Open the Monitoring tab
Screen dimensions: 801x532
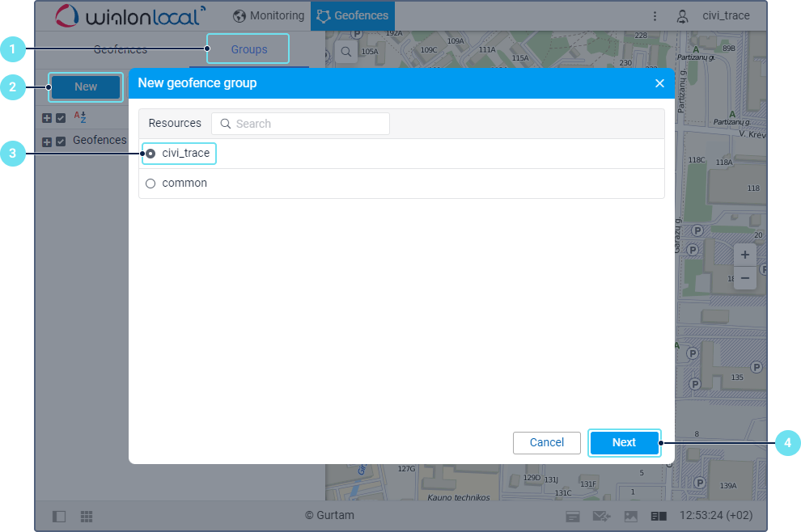[269, 16]
